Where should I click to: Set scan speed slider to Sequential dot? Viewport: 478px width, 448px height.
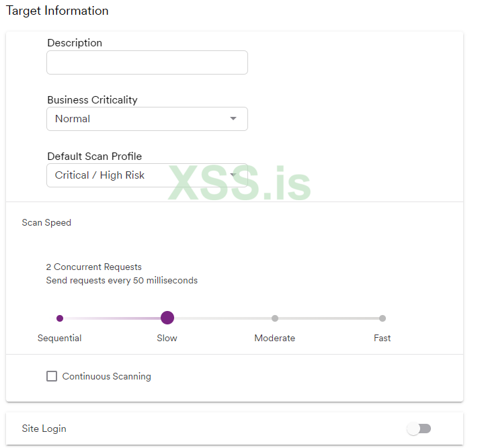[x=60, y=318]
